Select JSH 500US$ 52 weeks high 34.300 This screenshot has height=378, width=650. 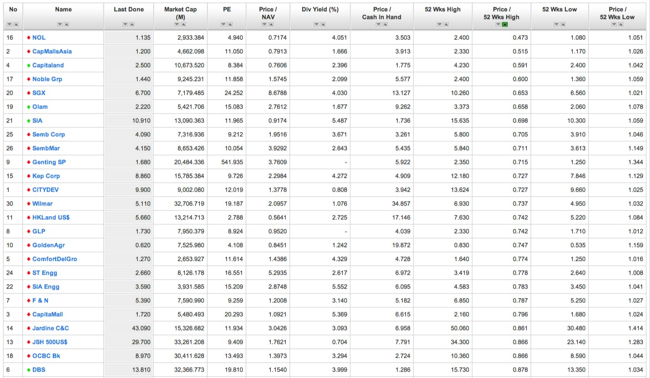(460, 342)
